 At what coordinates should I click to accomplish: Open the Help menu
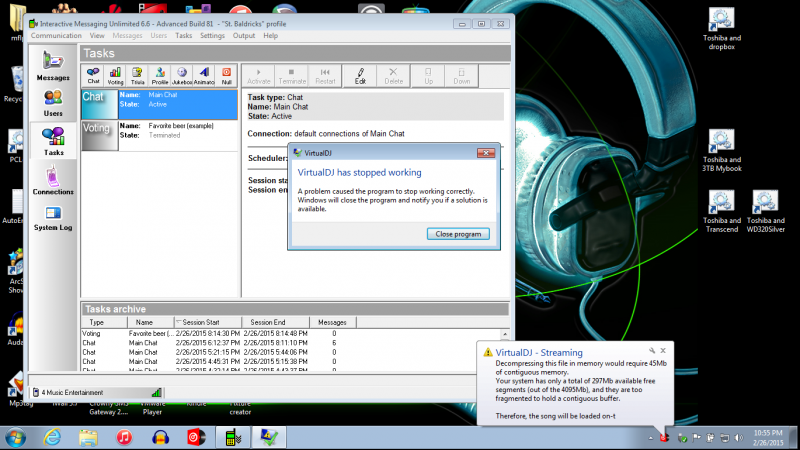(x=270, y=36)
